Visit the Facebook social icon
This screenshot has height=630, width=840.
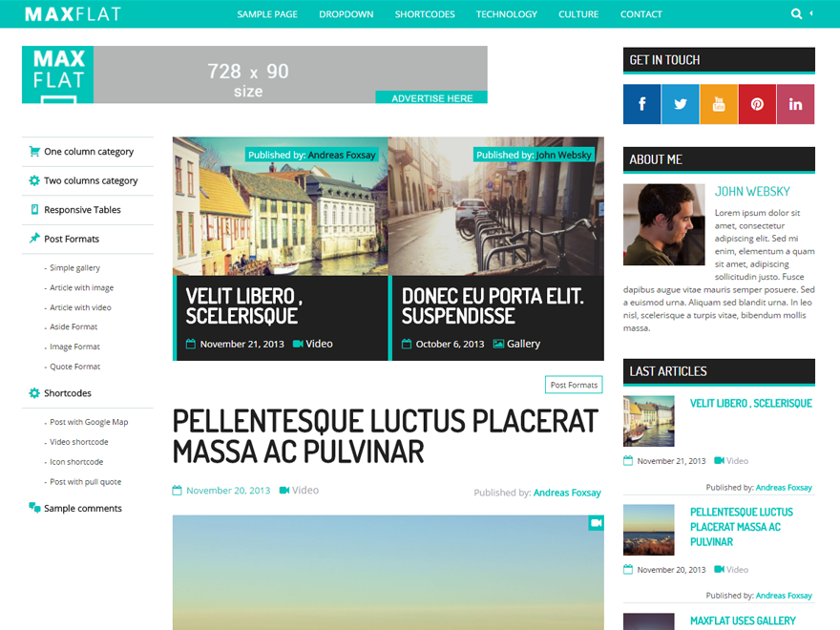641,104
